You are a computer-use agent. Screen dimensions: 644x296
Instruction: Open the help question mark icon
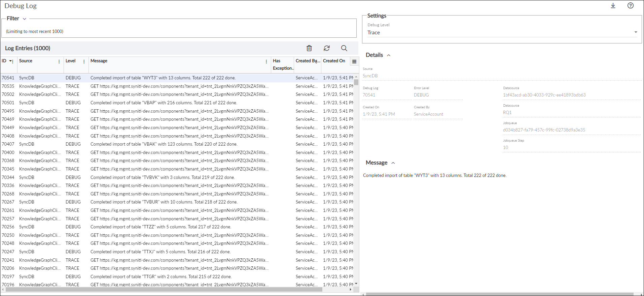click(x=631, y=5)
